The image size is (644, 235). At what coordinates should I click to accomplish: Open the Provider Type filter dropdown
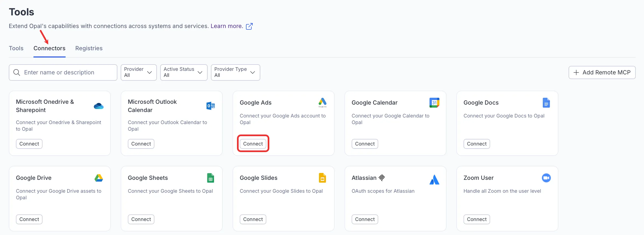[236, 72]
